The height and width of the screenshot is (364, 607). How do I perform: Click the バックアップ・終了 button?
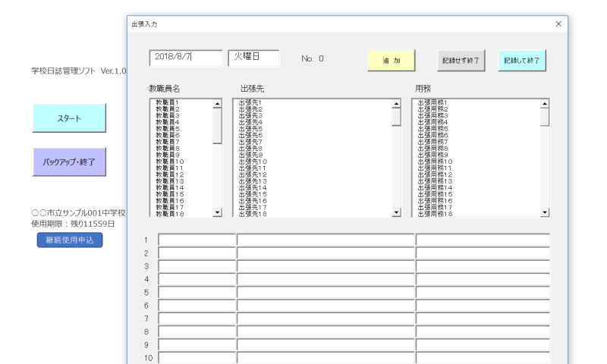[69, 162]
